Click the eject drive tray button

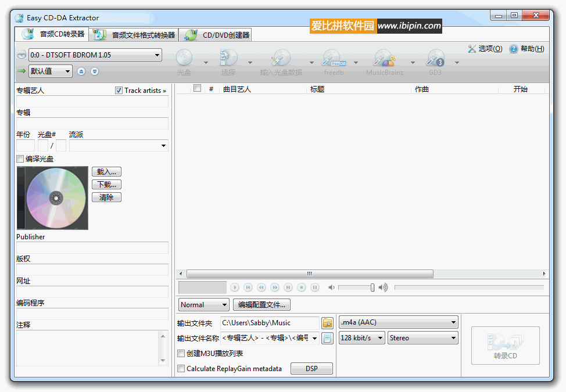point(81,71)
